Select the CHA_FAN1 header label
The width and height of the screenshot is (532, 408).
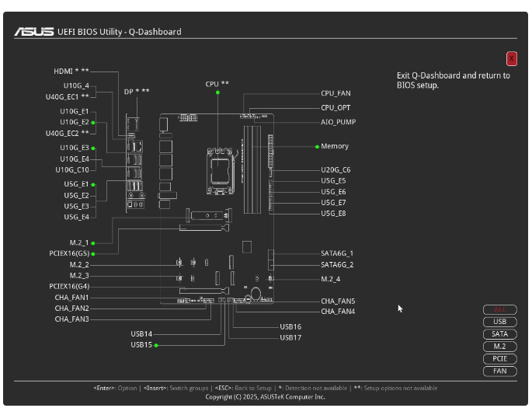tap(71, 298)
